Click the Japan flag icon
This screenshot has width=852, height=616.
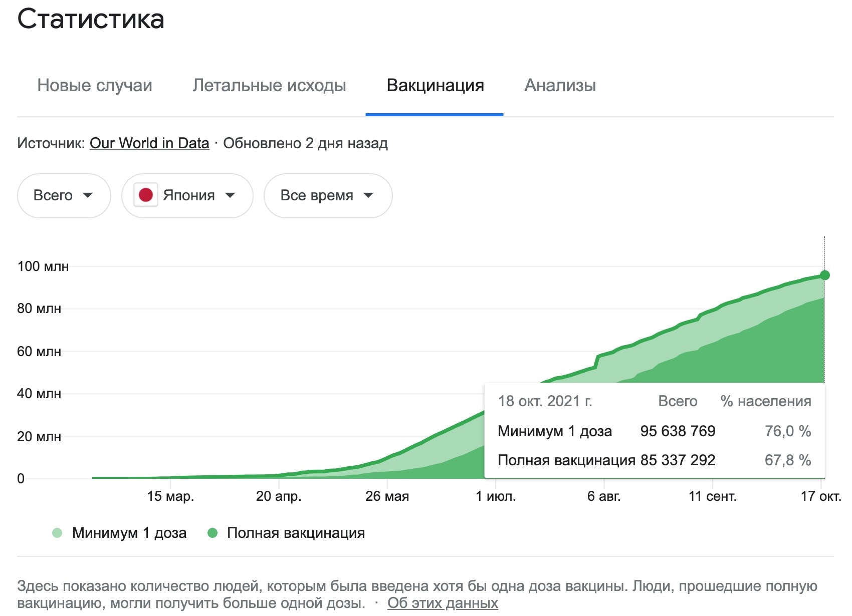[146, 195]
